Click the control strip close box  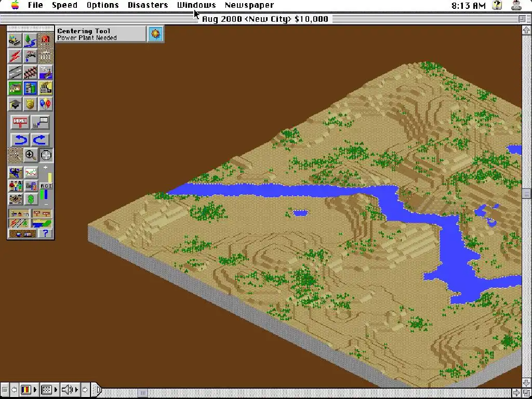coord(4,390)
